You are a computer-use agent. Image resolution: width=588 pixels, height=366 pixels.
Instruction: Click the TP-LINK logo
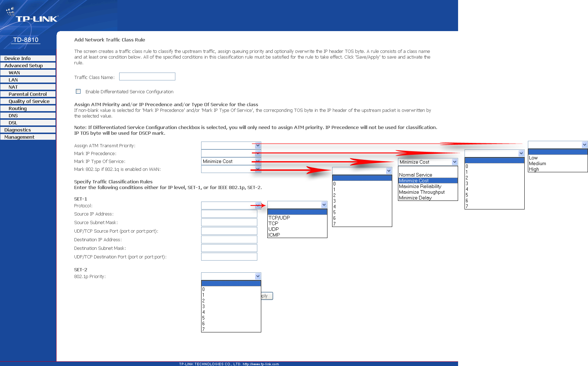coord(37,19)
